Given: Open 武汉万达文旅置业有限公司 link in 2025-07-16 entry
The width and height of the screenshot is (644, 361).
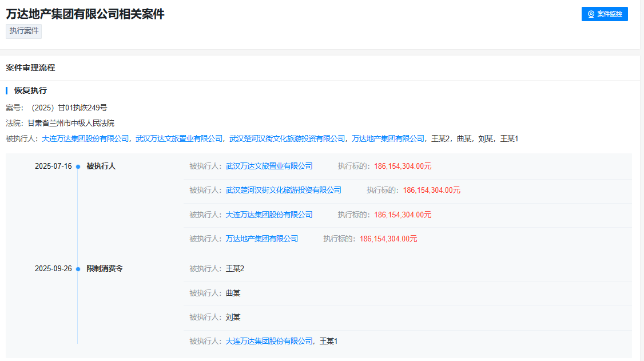Looking at the screenshot, I should click(269, 166).
